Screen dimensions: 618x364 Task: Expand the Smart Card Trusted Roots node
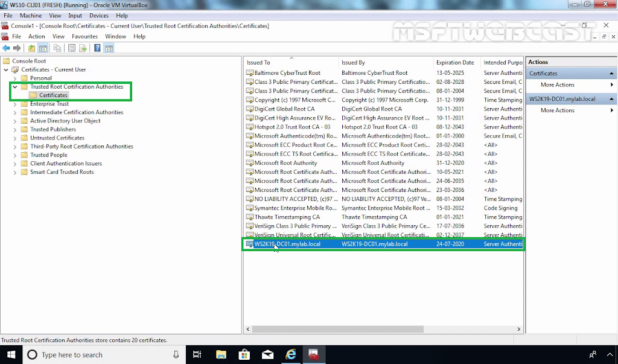coord(15,172)
